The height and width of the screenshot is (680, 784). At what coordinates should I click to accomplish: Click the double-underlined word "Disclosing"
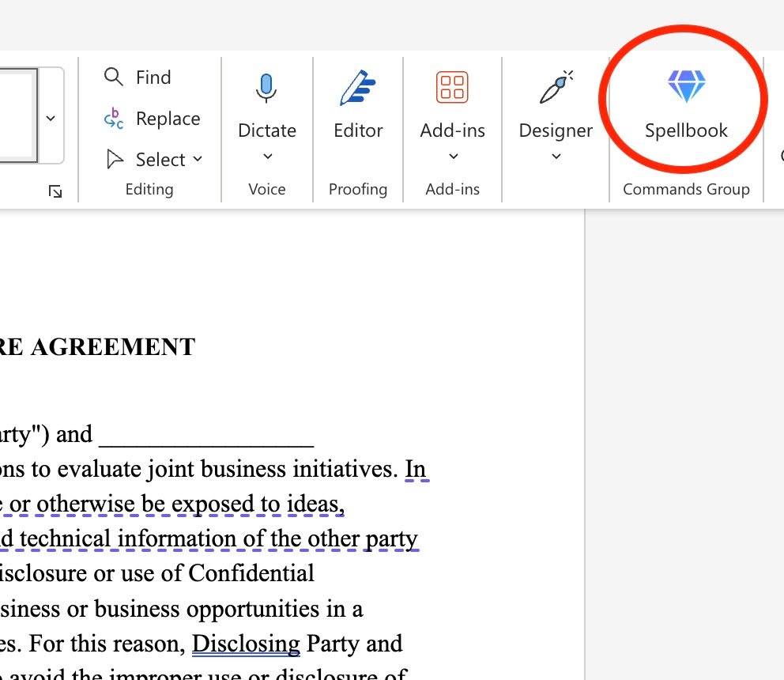(x=246, y=644)
